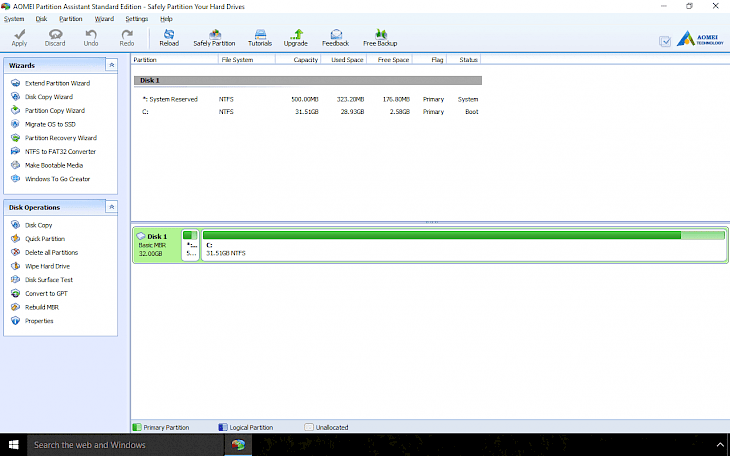This screenshot has height=456, width=730.
Task: Collapse the Disk Operations panel
Action: [111, 207]
